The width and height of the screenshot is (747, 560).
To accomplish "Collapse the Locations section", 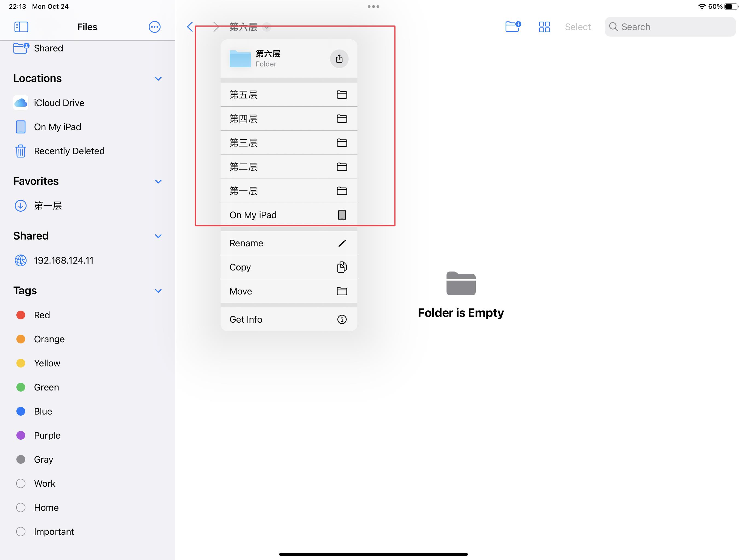I will 158,78.
